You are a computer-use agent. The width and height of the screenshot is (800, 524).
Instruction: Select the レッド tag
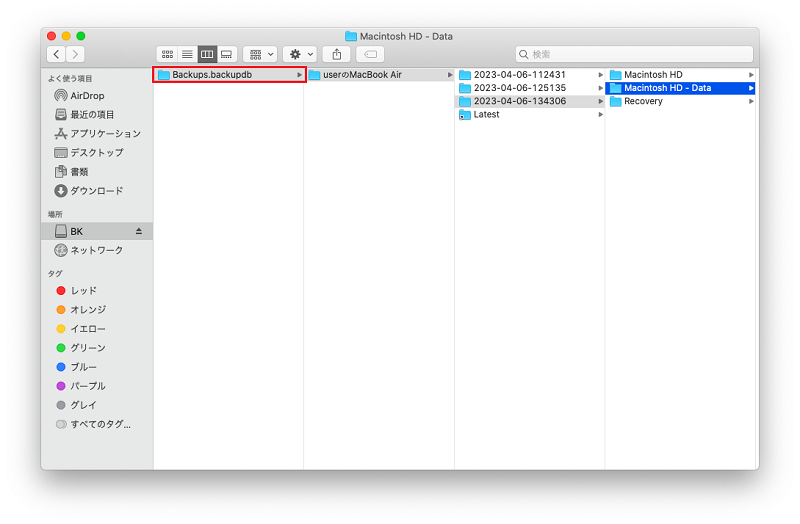point(97,290)
